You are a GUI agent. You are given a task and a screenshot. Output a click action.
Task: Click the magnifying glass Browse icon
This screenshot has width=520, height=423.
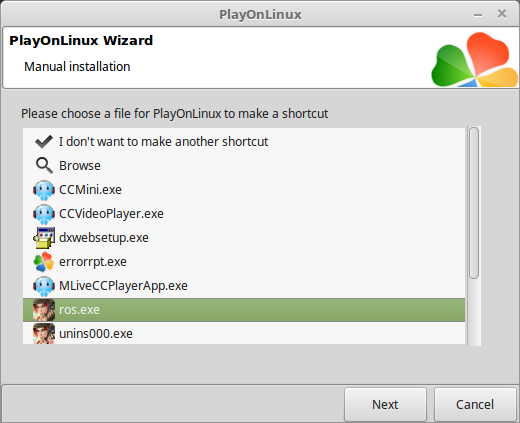(x=44, y=166)
